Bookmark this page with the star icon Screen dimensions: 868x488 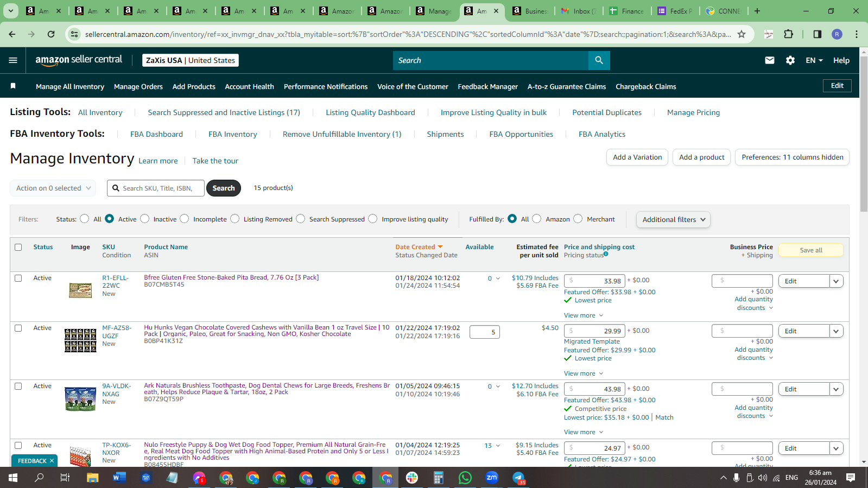(742, 34)
